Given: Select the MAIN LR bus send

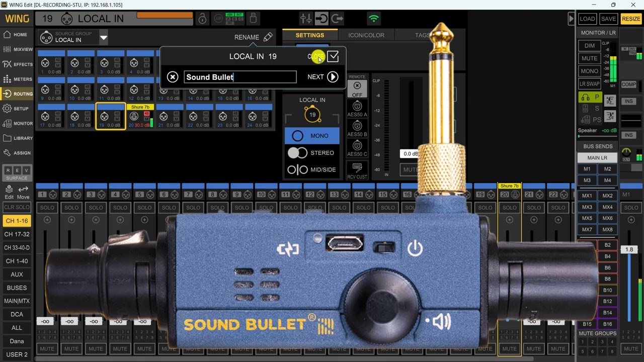Looking at the screenshot, I should pyautogui.click(x=597, y=158).
